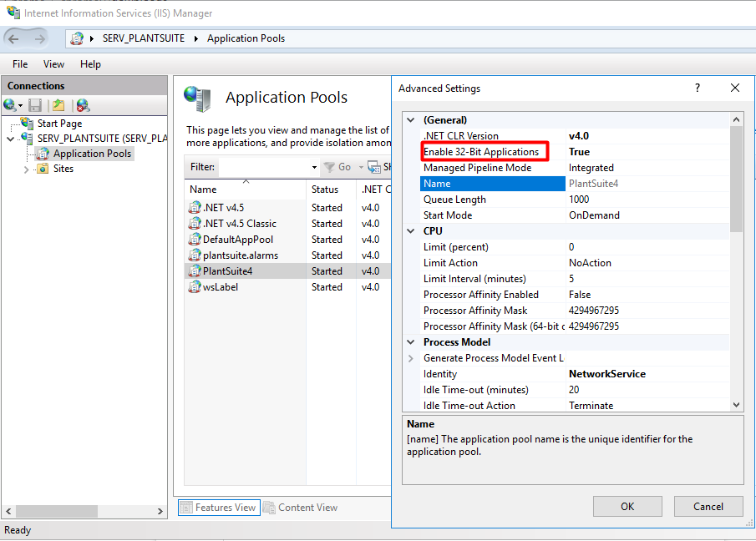
Task: Click the Connections horizontal scrollbar thumb
Action: (x=57, y=511)
